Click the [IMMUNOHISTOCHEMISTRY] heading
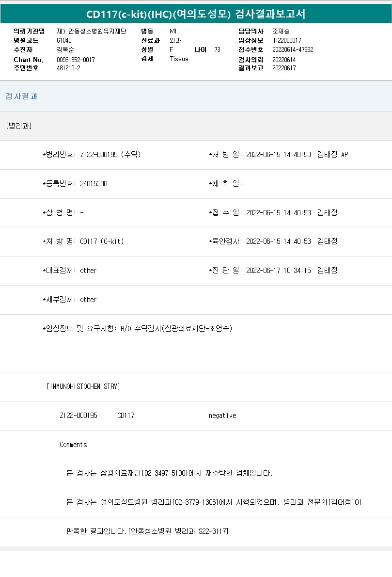Image resolution: width=392 pixels, height=577 pixels. (x=83, y=386)
